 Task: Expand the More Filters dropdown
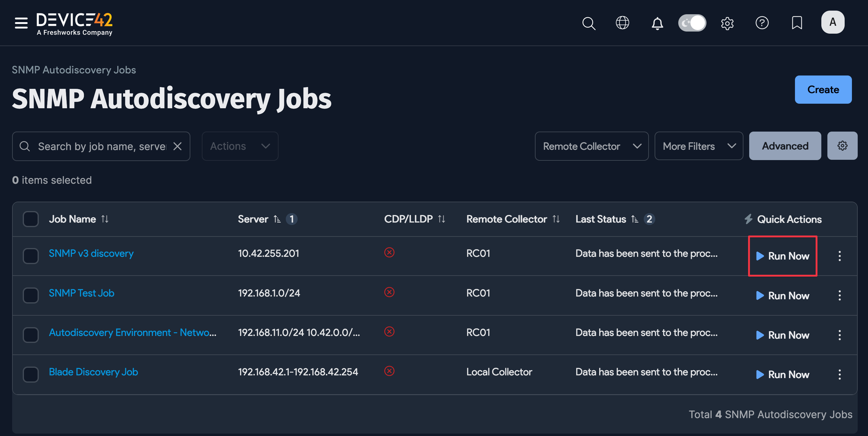click(x=699, y=146)
